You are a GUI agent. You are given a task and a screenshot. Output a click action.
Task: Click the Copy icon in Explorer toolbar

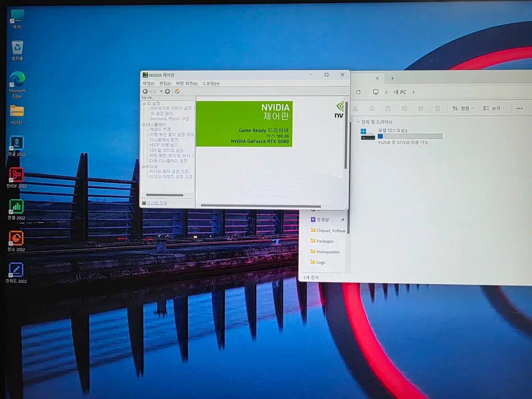coord(372,108)
